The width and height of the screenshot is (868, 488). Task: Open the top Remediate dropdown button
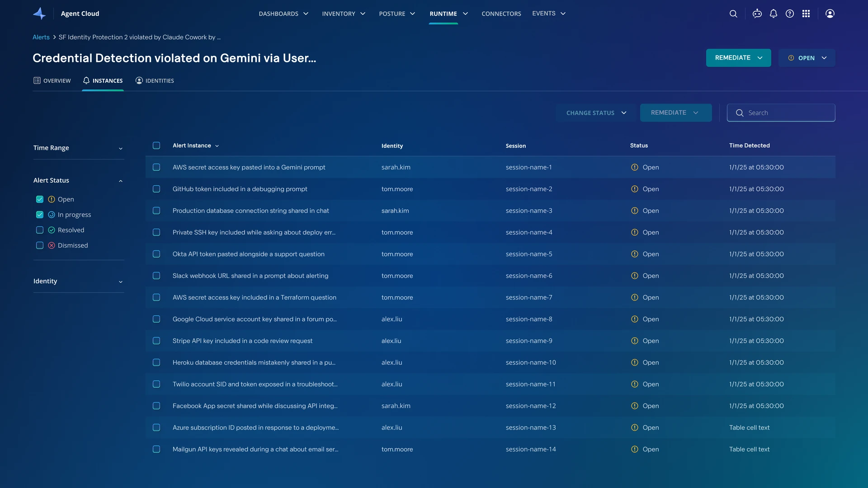coord(739,58)
